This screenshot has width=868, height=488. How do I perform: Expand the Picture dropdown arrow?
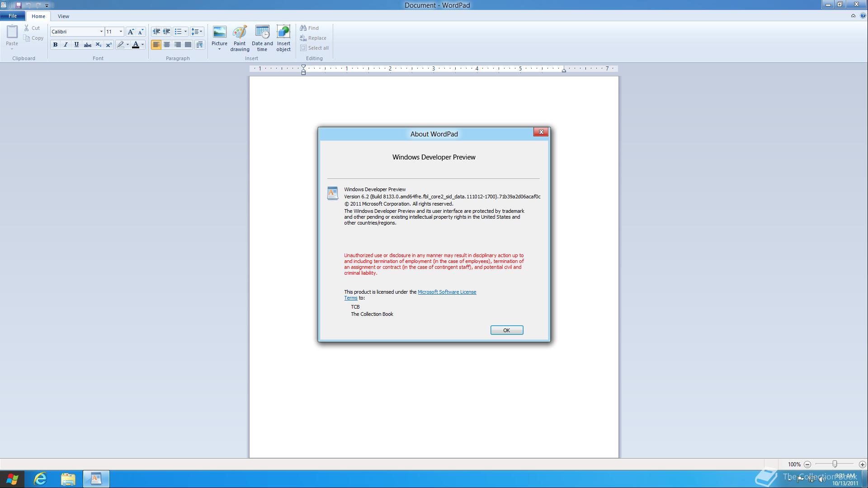pyautogui.click(x=219, y=49)
